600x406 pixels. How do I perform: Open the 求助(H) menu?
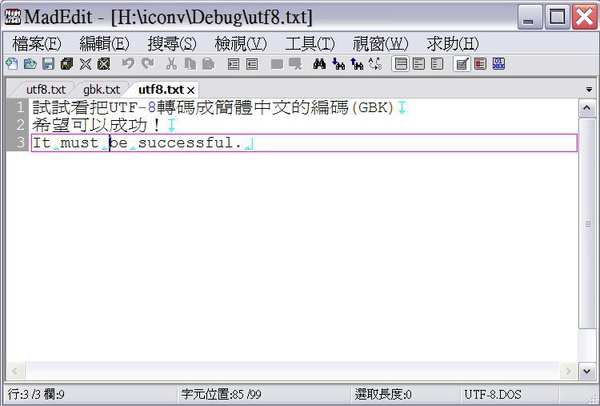pyautogui.click(x=453, y=44)
